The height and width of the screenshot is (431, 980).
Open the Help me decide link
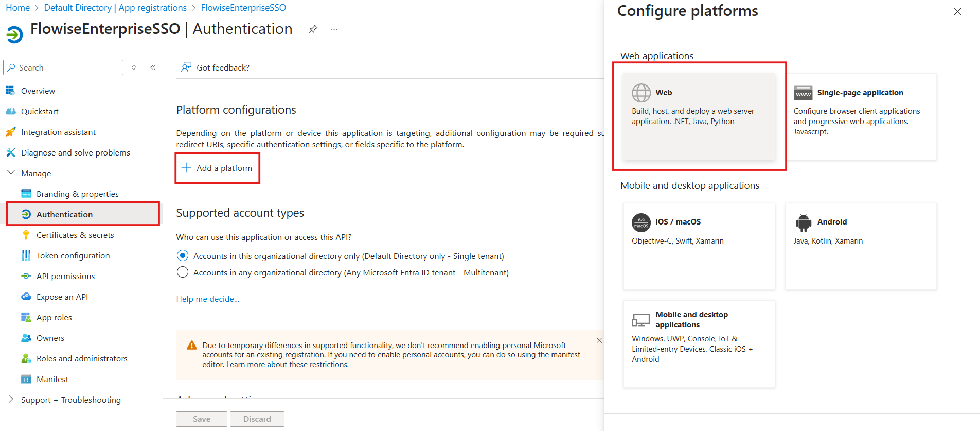[207, 299]
